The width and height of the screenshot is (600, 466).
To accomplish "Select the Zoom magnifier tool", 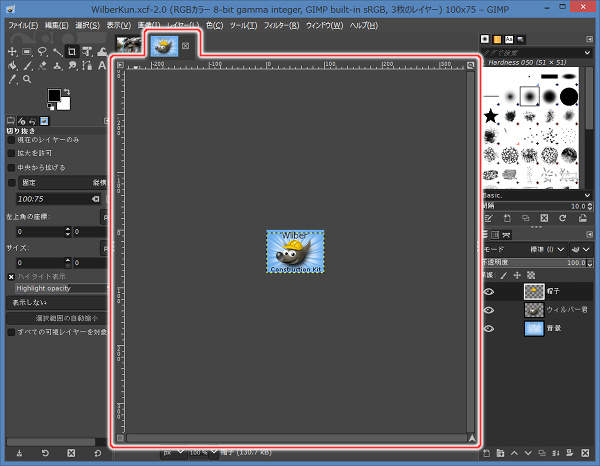I will coord(25,78).
